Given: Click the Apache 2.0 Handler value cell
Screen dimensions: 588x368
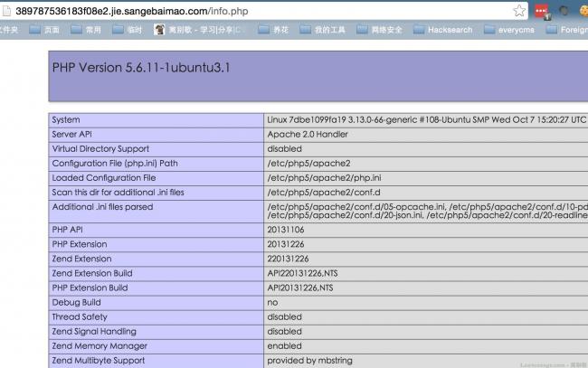Looking at the screenshot, I should tap(426, 135).
